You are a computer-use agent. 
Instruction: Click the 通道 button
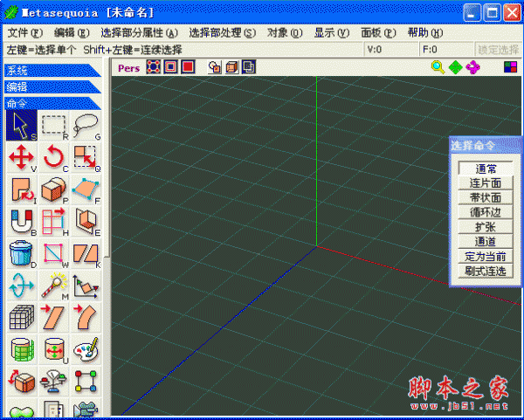(x=486, y=242)
